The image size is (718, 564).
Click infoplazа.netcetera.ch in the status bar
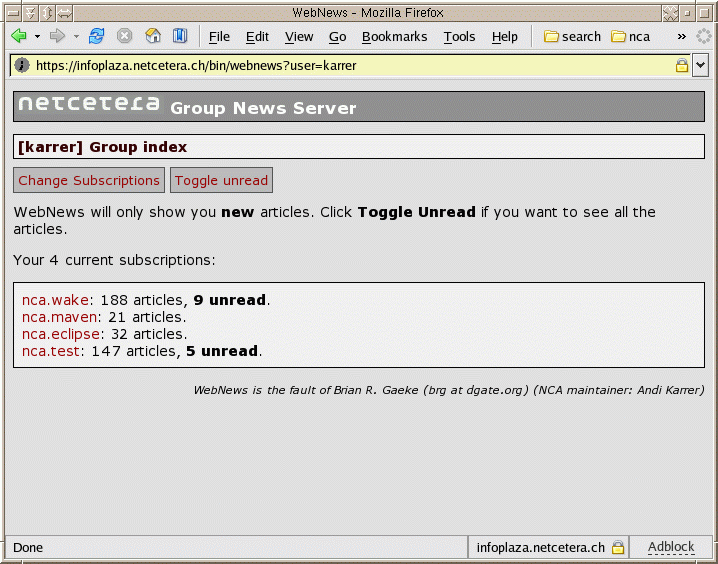tap(540, 548)
